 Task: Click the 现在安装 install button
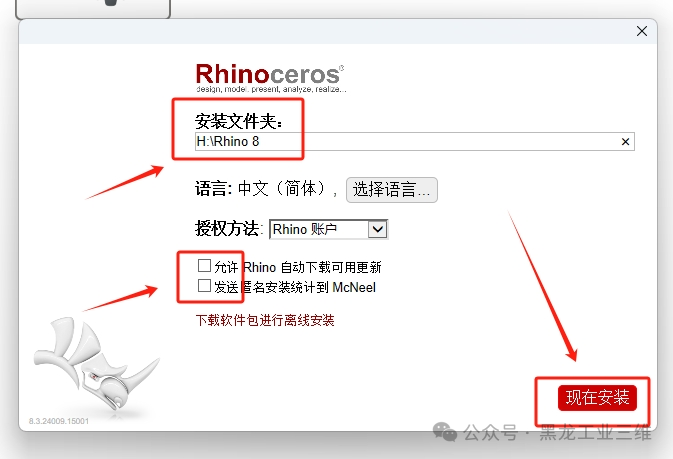point(597,398)
